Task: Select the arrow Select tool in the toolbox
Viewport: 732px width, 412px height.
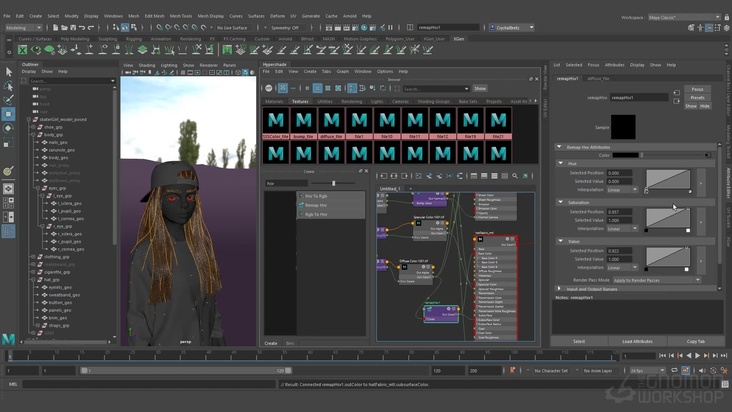Action: click(x=8, y=71)
